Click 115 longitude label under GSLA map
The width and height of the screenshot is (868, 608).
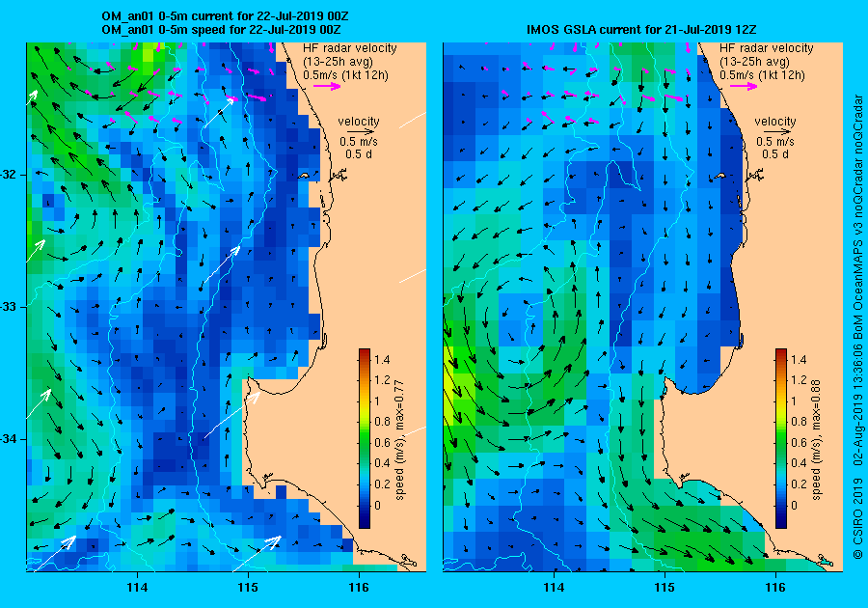665,587
